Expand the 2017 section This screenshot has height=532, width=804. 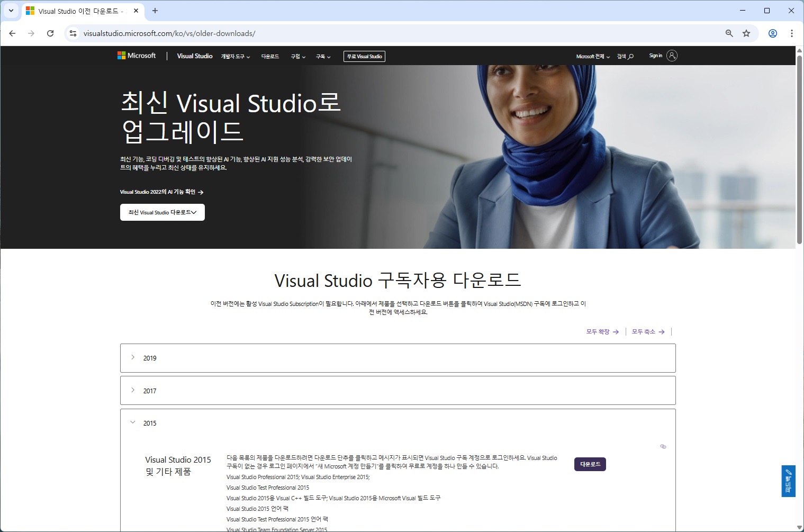(398, 391)
